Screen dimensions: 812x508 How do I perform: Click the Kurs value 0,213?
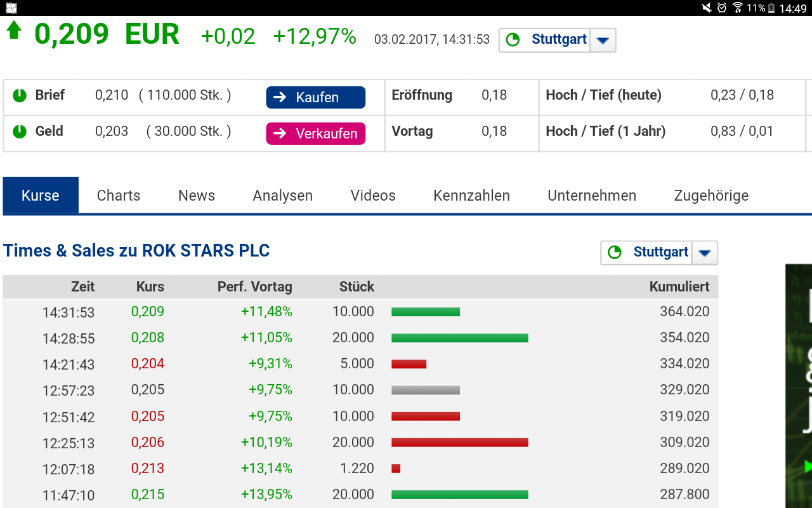(148, 469)
